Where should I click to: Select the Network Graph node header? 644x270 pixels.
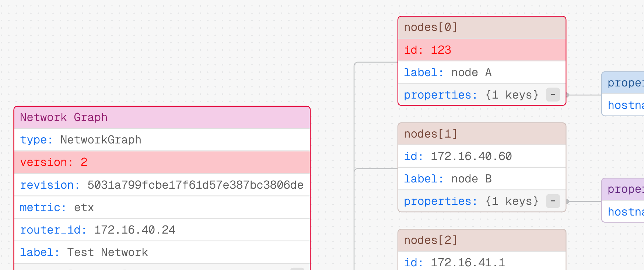[162, 118]
